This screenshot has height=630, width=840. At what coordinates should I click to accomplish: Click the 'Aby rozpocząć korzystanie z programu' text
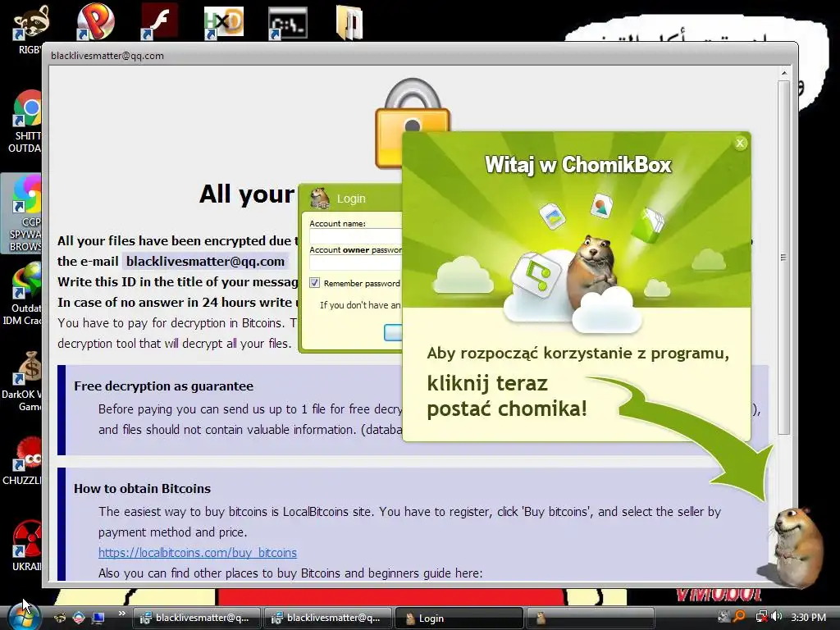[x=578, y=354]
